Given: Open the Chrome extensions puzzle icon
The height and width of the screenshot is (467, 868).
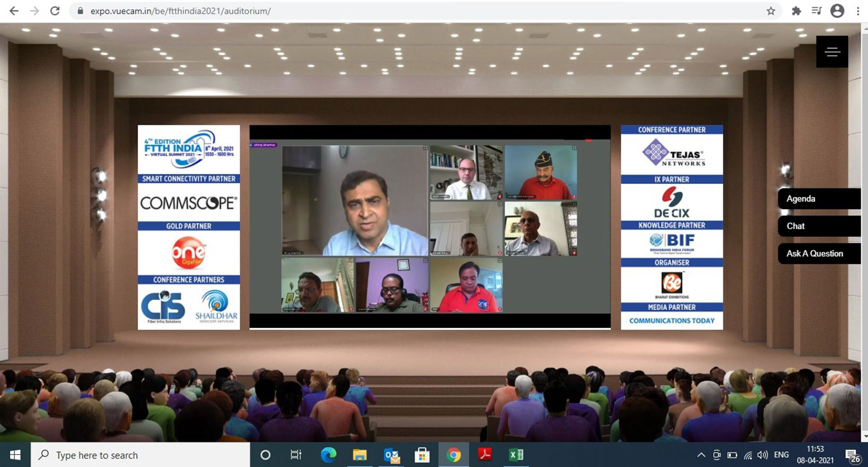Looking at the screenshot, I should click(796, 11).
